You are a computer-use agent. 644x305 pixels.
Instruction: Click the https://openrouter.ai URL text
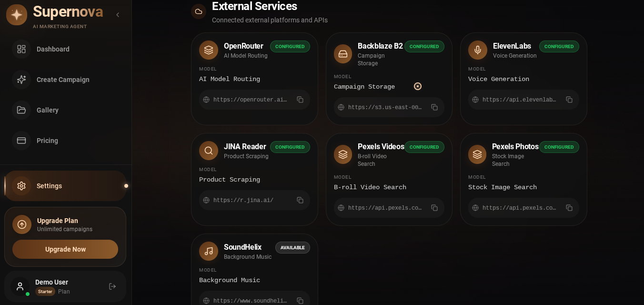click(250, 100)
